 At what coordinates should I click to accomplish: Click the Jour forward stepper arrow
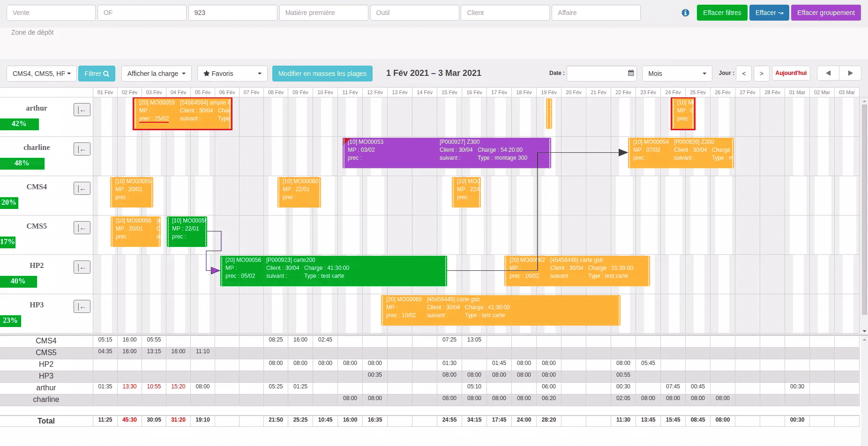[x=762, y=74]
